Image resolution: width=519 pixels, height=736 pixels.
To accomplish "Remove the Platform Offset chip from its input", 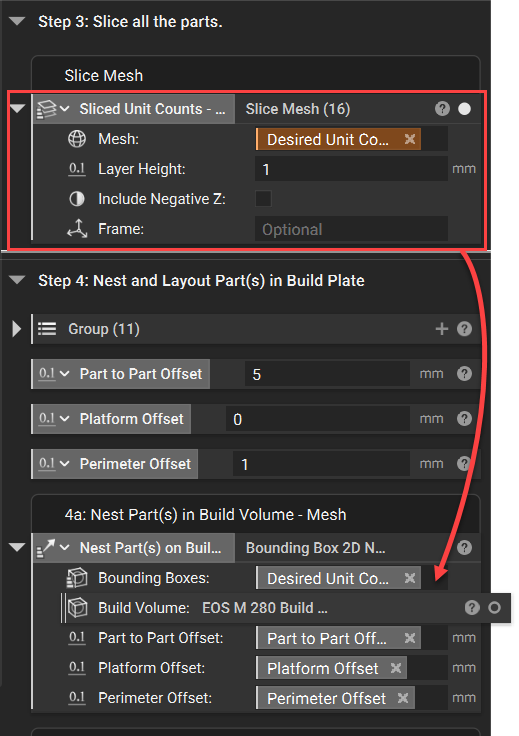I will tap(396, 668).
